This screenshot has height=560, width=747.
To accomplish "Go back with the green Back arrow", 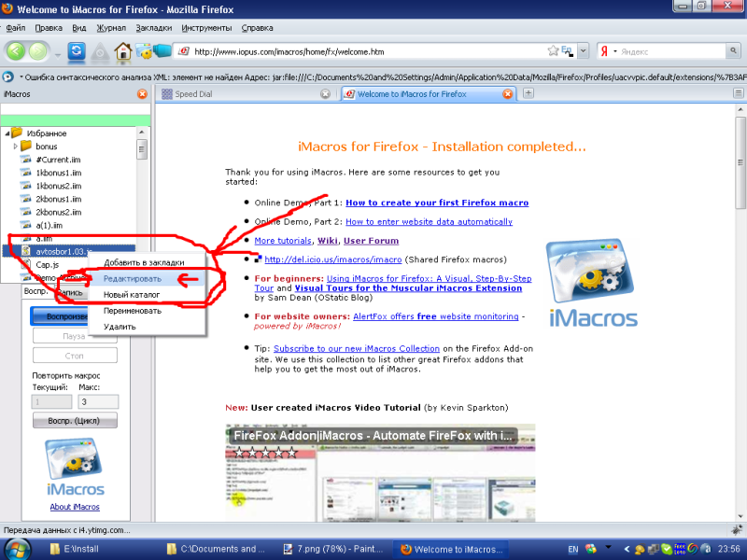I will click(x=15, y=51).
